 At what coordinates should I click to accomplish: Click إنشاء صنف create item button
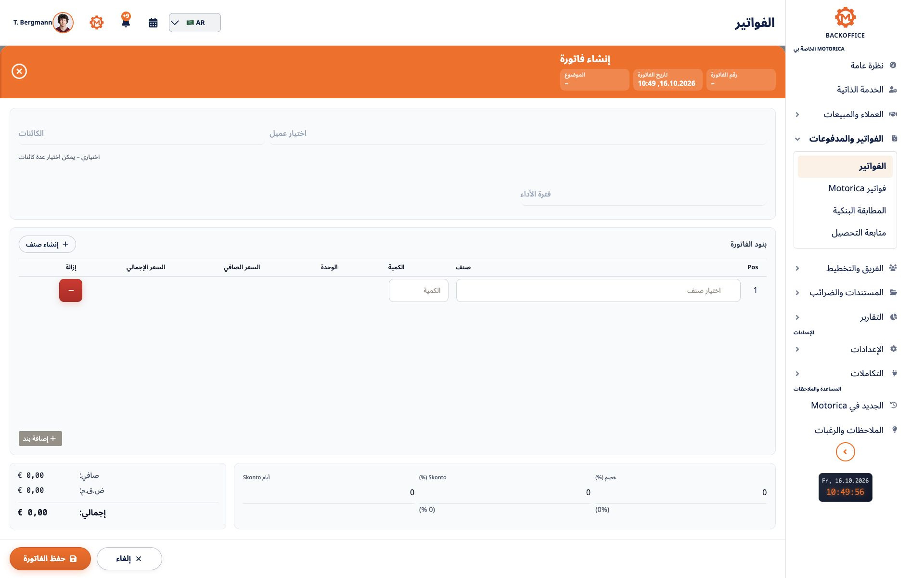click(47, 244)
